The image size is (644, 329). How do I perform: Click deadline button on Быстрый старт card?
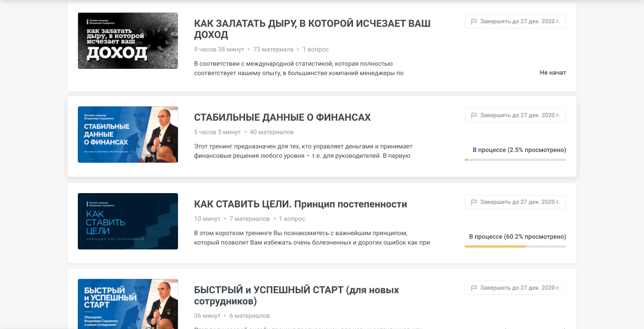point(515,288)
